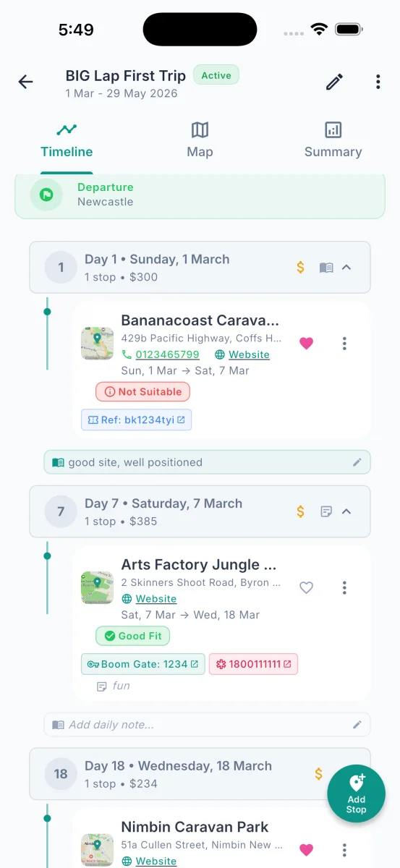
Task: Open Day 7 note icon in header
Action: point(326,512)
